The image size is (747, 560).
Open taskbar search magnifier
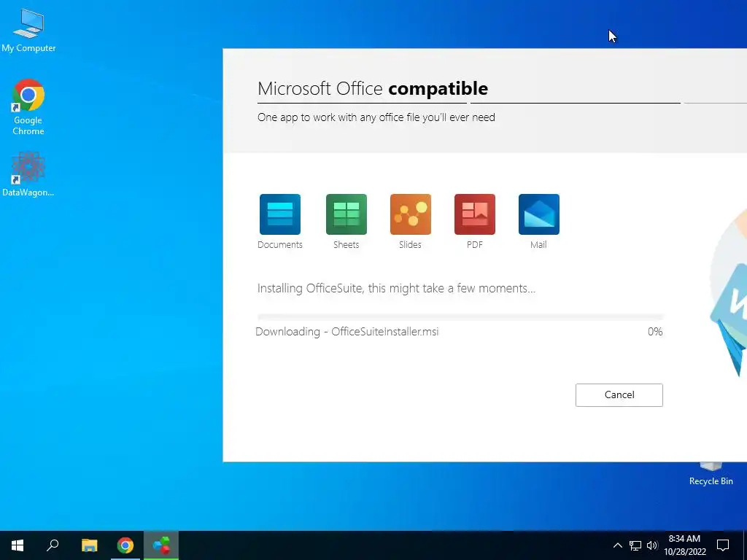(53, 545)
